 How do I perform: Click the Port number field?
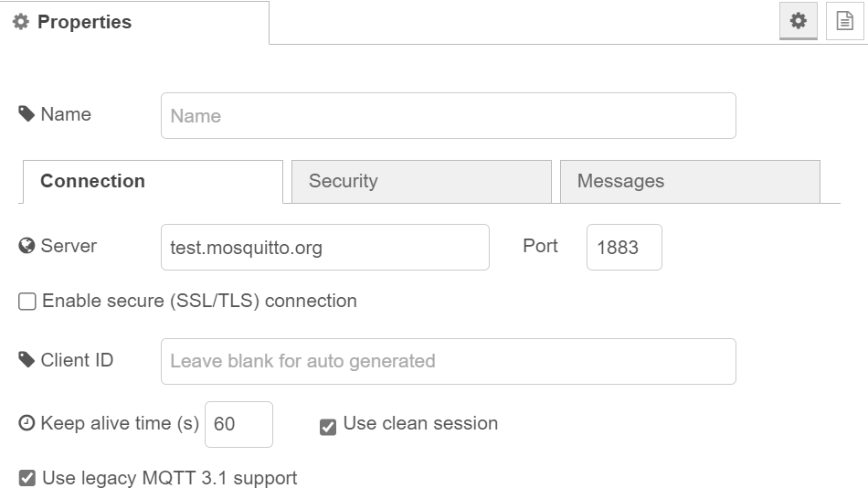coord(624,247)
